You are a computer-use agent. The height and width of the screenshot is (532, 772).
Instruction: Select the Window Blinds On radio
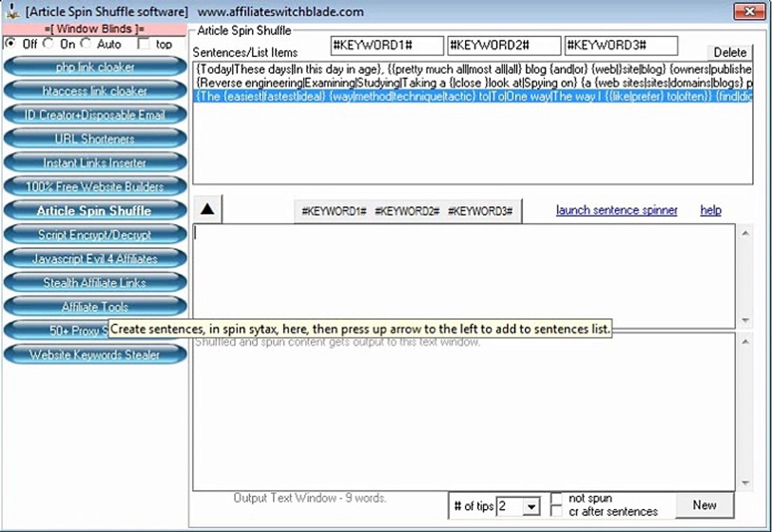tap(48, 44)
